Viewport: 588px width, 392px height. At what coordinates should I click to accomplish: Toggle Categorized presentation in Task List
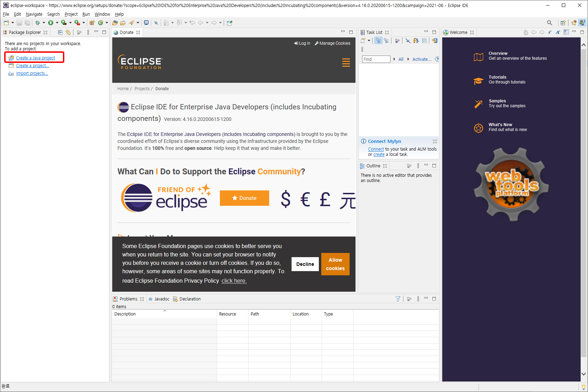378,41
